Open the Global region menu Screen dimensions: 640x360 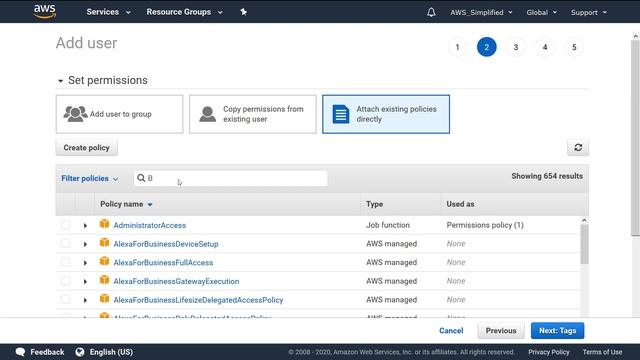tap(541, 13)
